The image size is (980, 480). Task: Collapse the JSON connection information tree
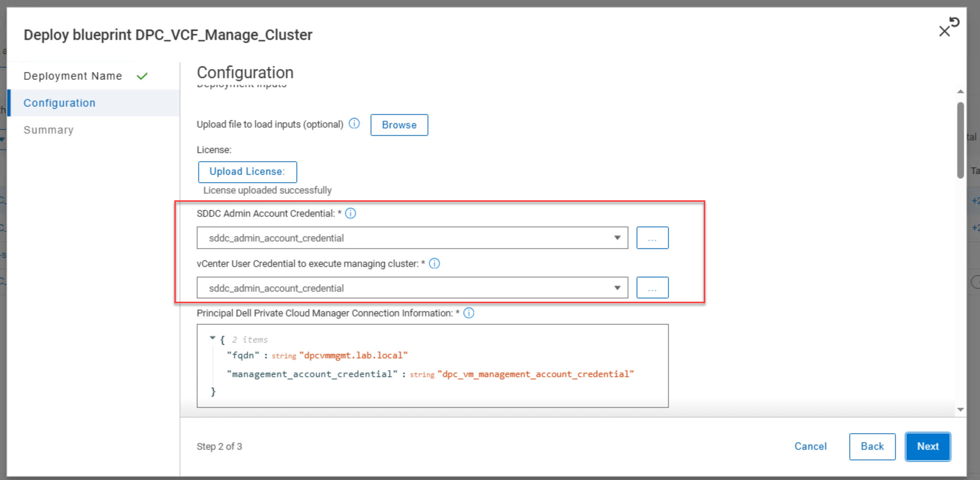[212, 339]
